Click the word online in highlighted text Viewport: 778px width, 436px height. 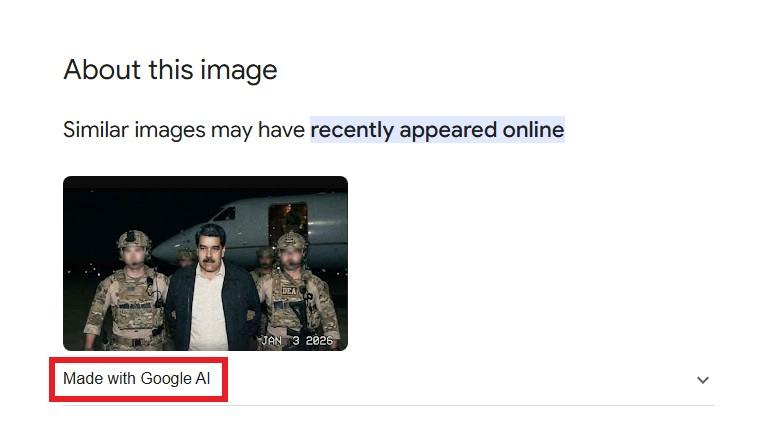[533, 130]
